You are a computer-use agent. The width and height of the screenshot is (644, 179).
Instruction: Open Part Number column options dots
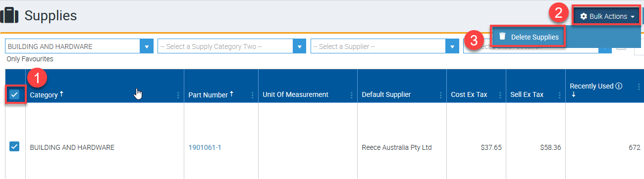[253, 95]
